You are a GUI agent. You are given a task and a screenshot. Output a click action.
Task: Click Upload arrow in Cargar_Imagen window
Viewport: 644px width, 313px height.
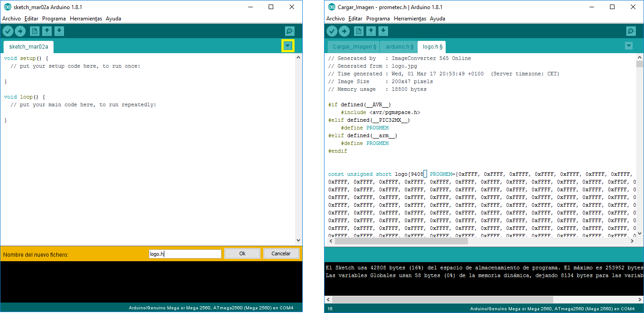(344, 31)
